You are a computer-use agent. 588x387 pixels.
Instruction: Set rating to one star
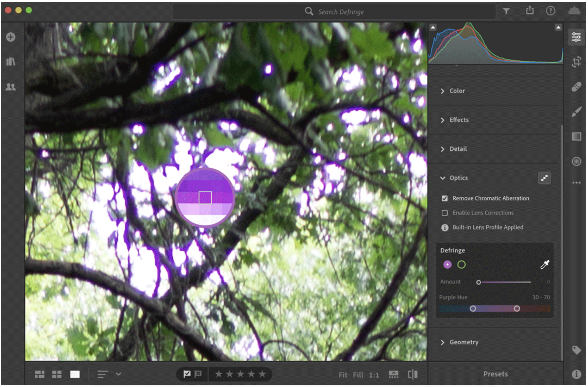pyautogui.click(x=219, y=374)
